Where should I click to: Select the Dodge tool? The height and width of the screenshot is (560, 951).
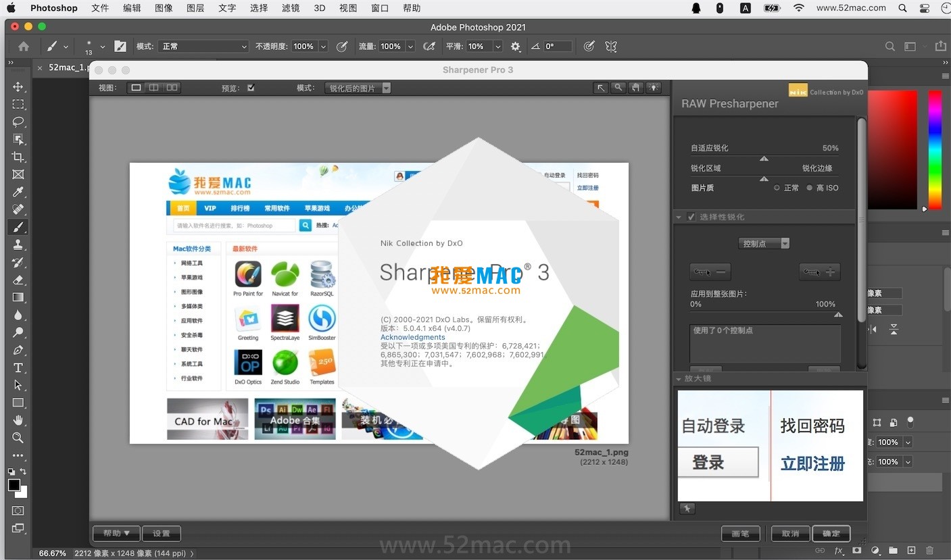[18, 332]
